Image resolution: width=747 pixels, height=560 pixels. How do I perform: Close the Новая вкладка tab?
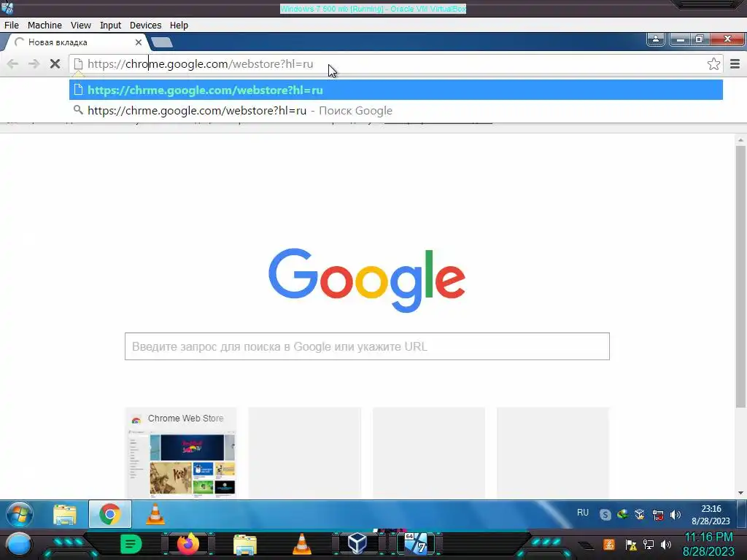(138, 42)
